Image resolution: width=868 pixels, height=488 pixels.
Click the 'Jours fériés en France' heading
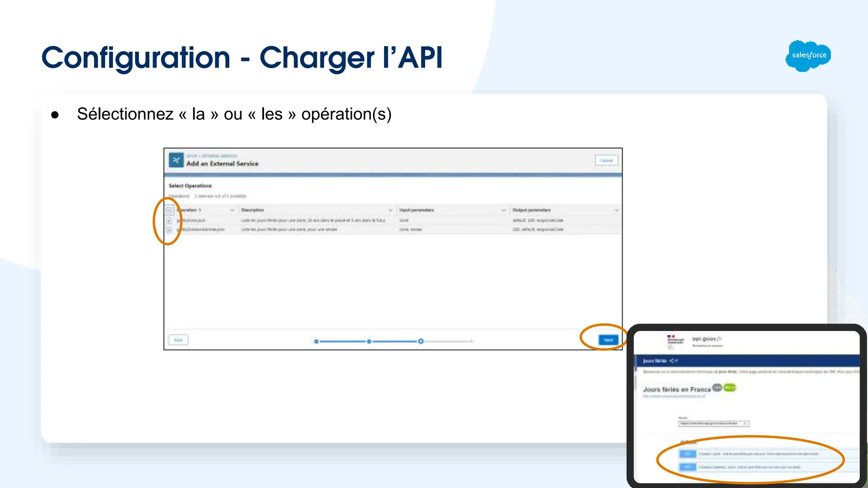coord(677,389)
